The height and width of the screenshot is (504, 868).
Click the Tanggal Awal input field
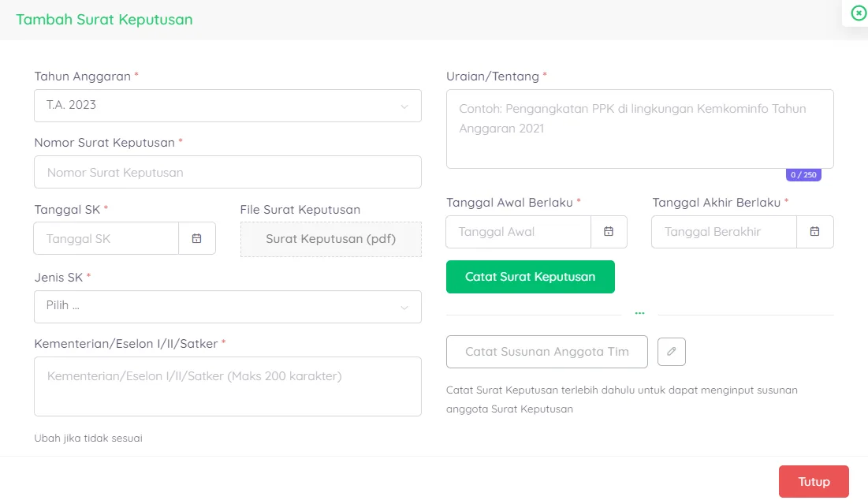tap(519, 232)
